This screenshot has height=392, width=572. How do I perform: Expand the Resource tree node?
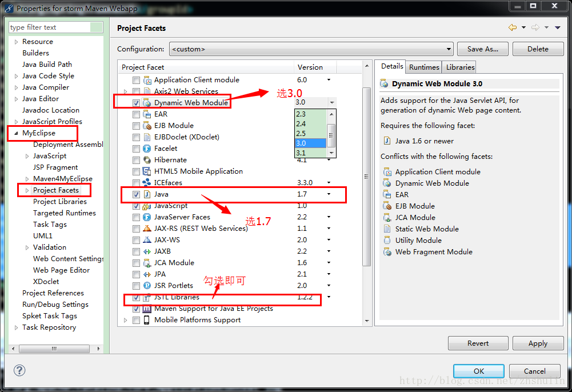pos(16,42)
